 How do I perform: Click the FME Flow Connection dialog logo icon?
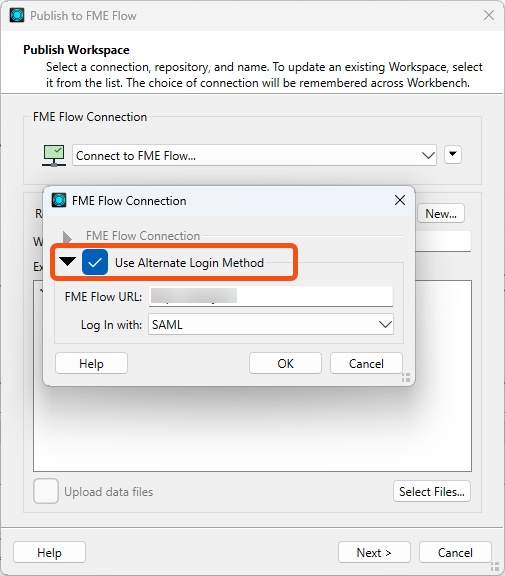tap(59, 200)
